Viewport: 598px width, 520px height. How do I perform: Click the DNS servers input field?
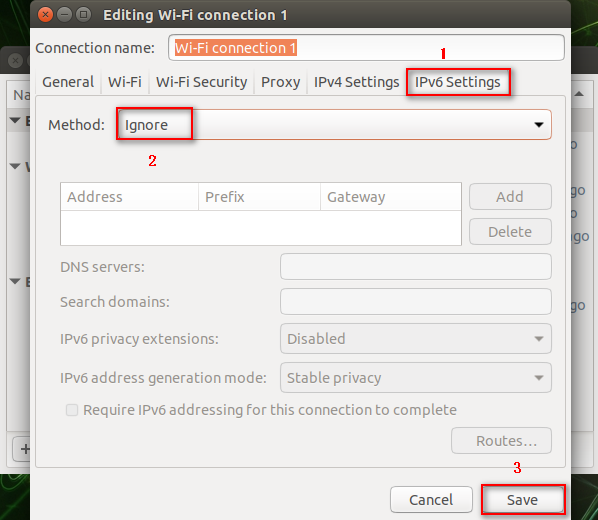click(416, 267)
